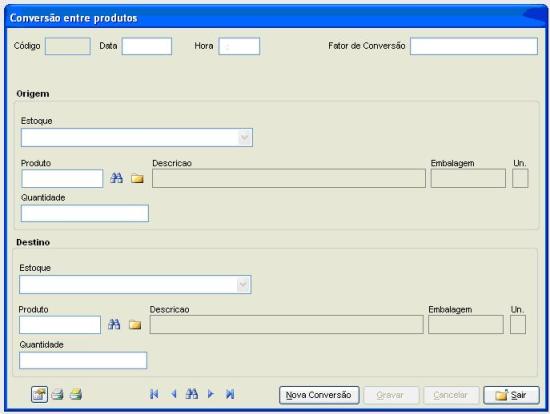The width and height of the screenshot is (550, 414).
Task: Click the first printer icon at bottom left
Action: pyautogui.click(x=58, y=395)
